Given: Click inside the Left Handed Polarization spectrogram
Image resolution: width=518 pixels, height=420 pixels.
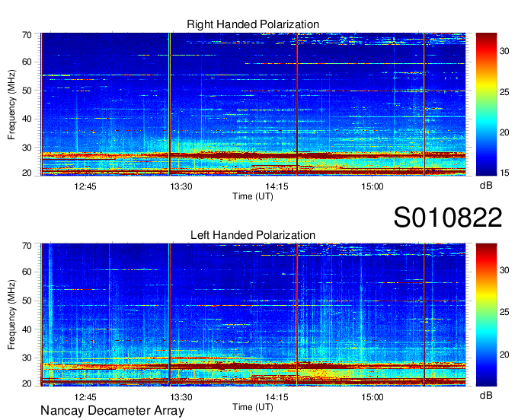Looking at the screenshot, I should coord(253,315).
